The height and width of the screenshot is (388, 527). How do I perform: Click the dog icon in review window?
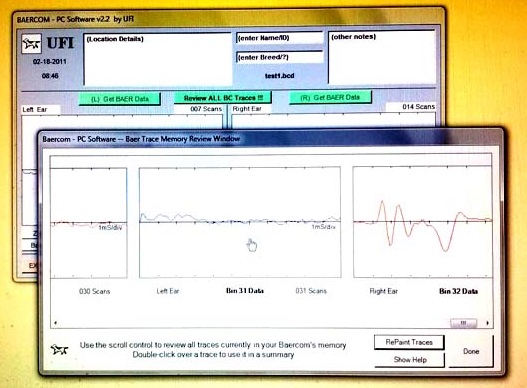(x=59, y=349)
